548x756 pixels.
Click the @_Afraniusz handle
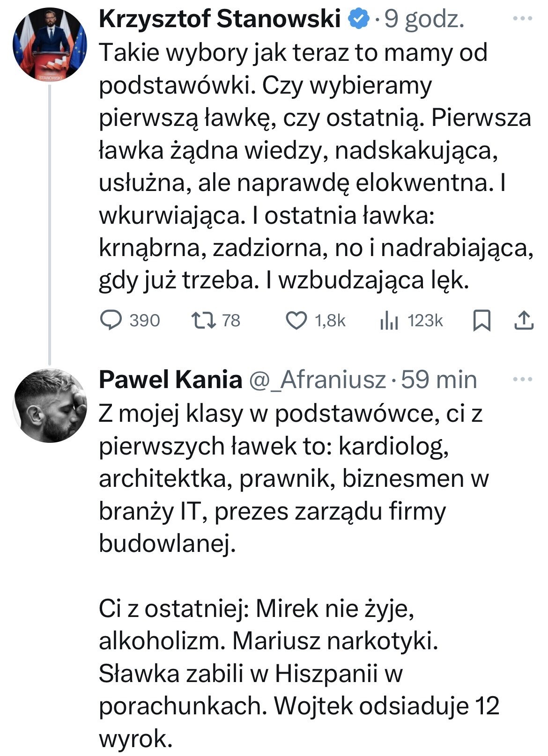coord(317,380)
